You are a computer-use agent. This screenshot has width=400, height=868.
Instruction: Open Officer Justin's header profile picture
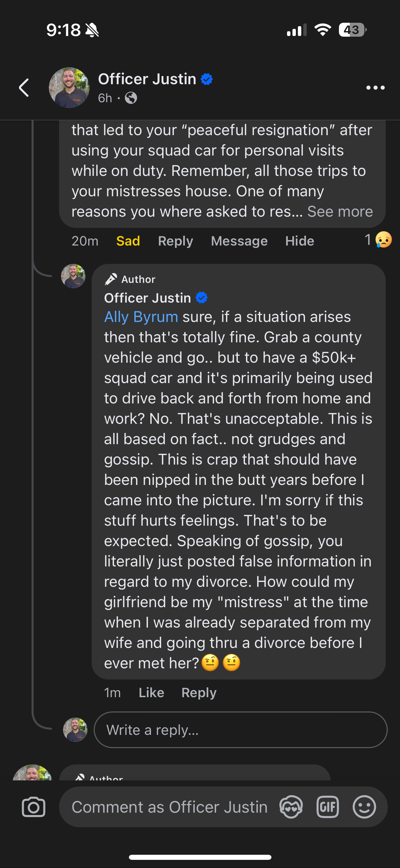pos(69,88)
